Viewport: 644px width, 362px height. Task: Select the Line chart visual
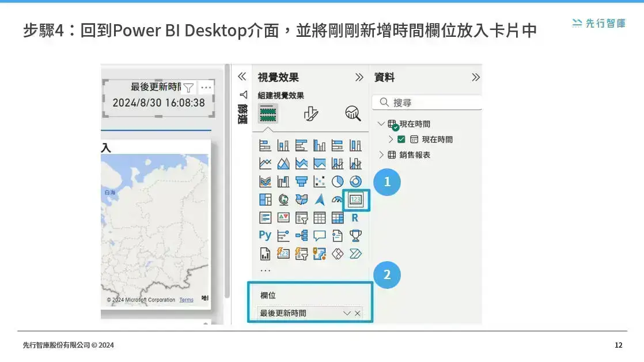pyautogui.click(x=265, y=164)
